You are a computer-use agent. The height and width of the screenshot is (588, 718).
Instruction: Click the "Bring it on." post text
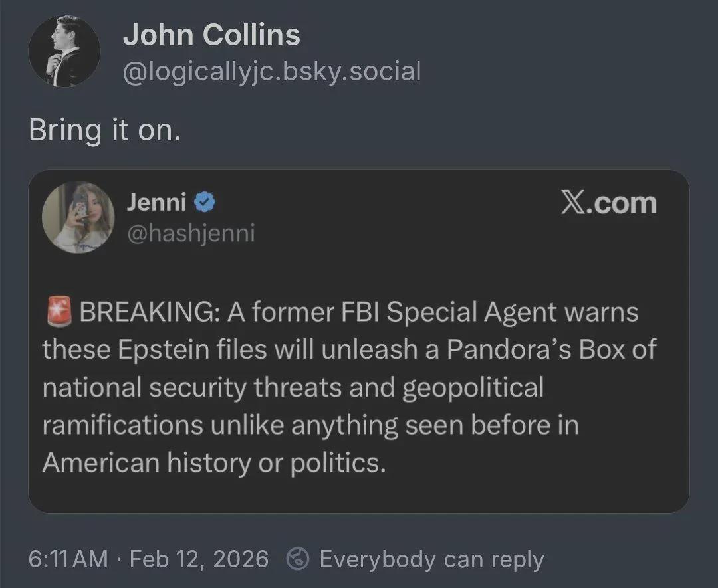tap(105, 130)
